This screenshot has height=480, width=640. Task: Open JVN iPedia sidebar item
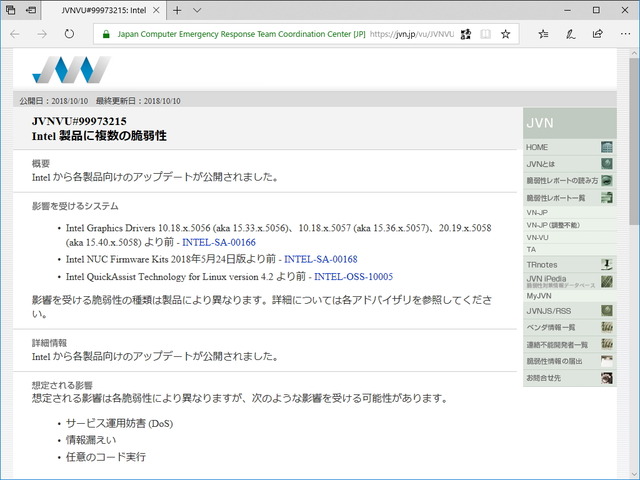click(569, 281)
